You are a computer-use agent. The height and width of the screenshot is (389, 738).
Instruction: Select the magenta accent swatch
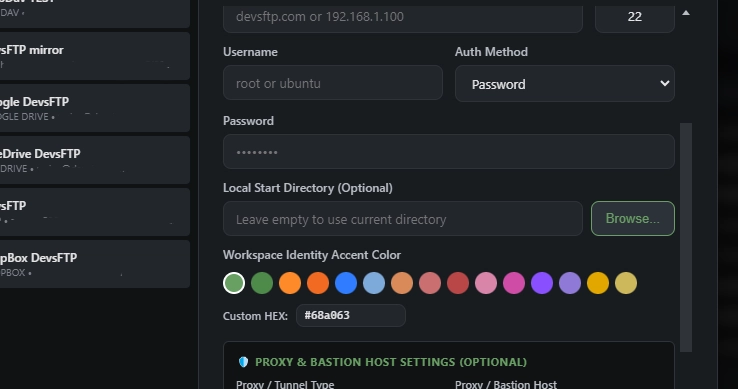[x=514, y=283]
